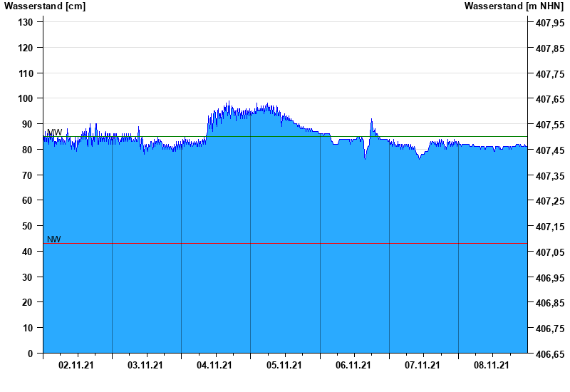This screenshot has height=392, width=570.
Task: Select the date label 05.11.21
Action: coord(284,365)
